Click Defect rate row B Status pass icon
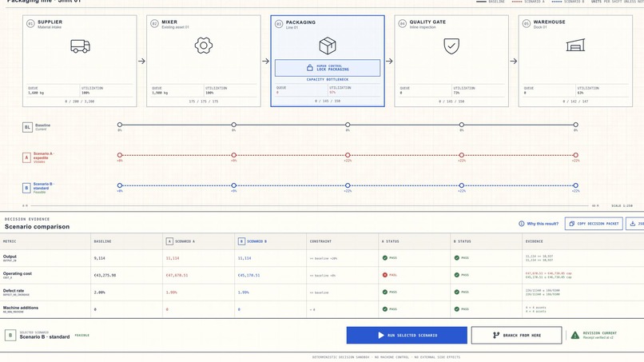 [457, 292]
